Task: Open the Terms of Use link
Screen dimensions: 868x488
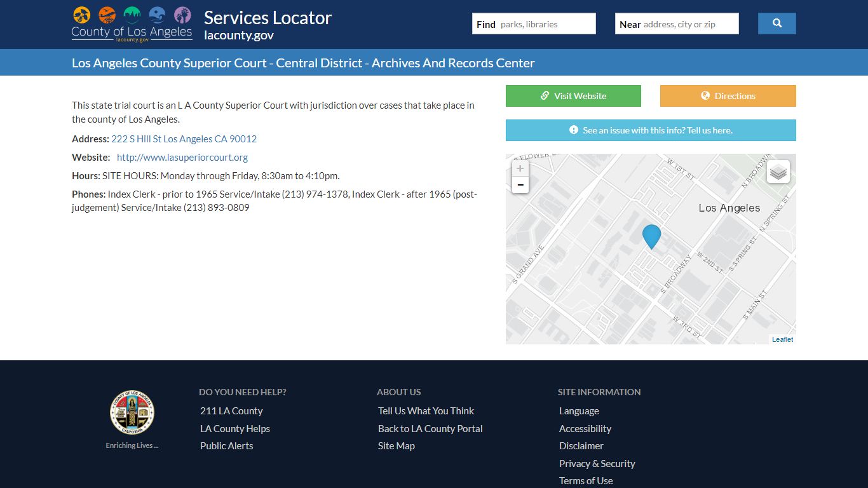Action: (x=586, y=481)
